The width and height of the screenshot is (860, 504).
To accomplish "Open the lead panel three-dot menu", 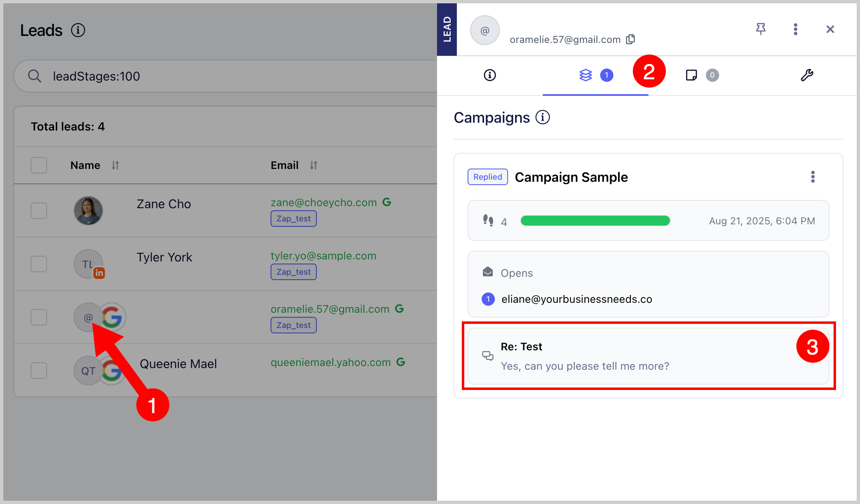I will click(x=795, y=29).
